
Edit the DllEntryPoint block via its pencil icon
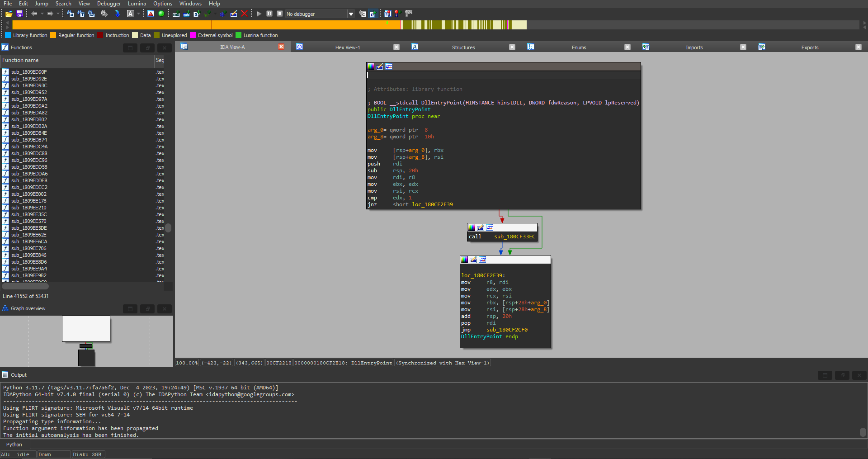(380, 66)
